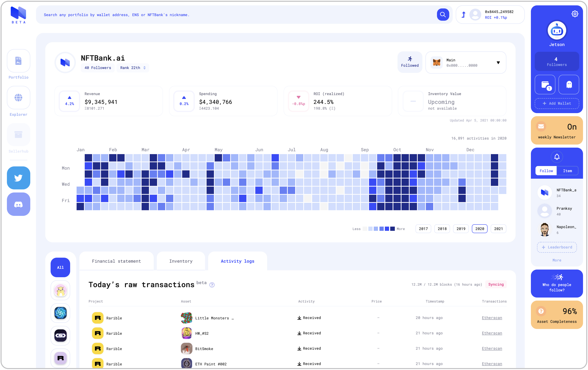Open Etherscan link for Little Monsters

click(492, 318)
